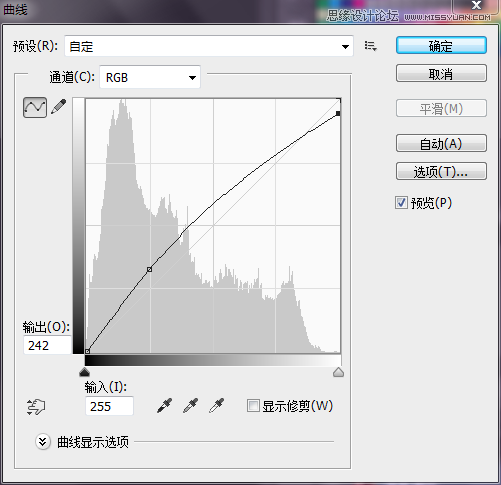501x485 pixels.
Task: Click the 确定 OK button
Action: coord(441,46)
